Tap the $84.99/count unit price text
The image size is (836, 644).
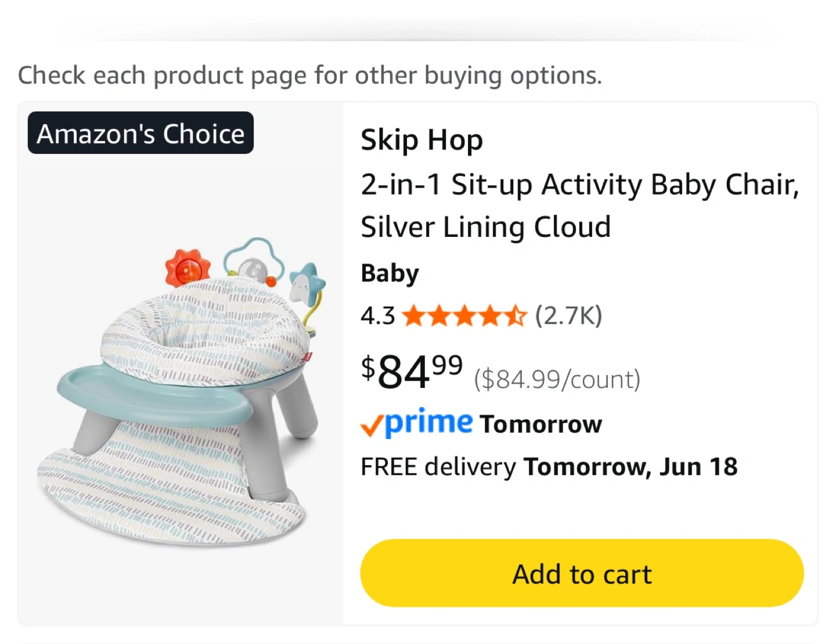(557, 379)
